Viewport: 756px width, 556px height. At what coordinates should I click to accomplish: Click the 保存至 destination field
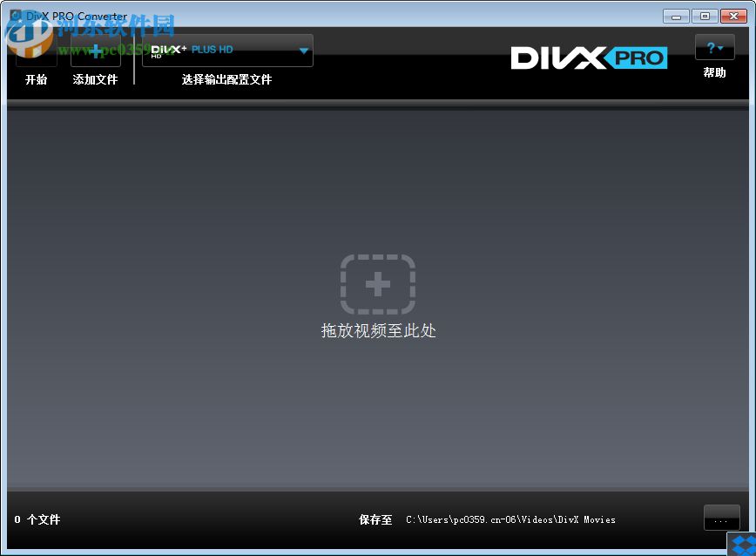click(375, 519)
